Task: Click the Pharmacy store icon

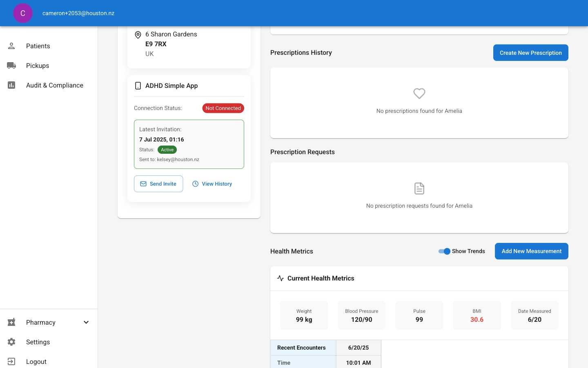Action: coord(11,322)
